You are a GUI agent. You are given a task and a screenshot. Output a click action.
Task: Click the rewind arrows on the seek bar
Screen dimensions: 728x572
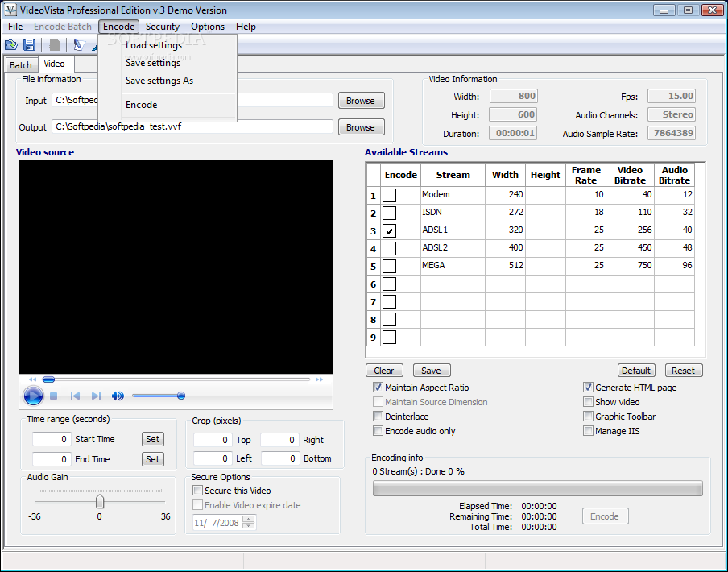click(32, 379)
